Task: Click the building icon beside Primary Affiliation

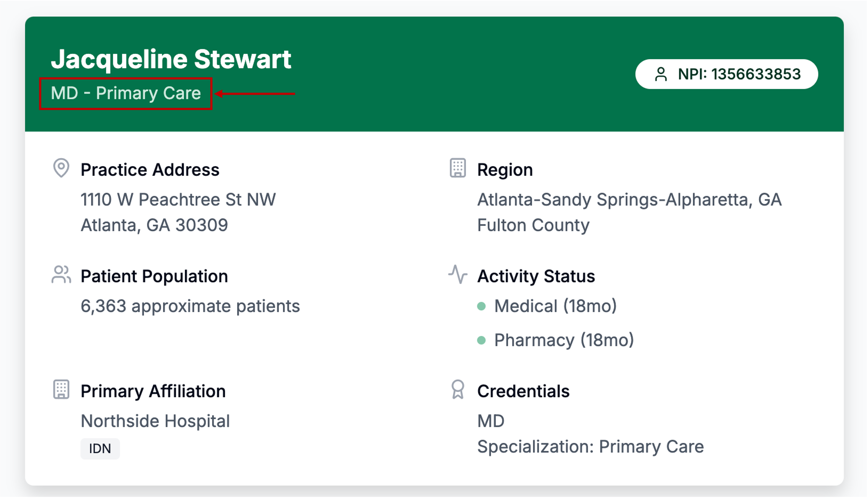Action: point(61,390)
